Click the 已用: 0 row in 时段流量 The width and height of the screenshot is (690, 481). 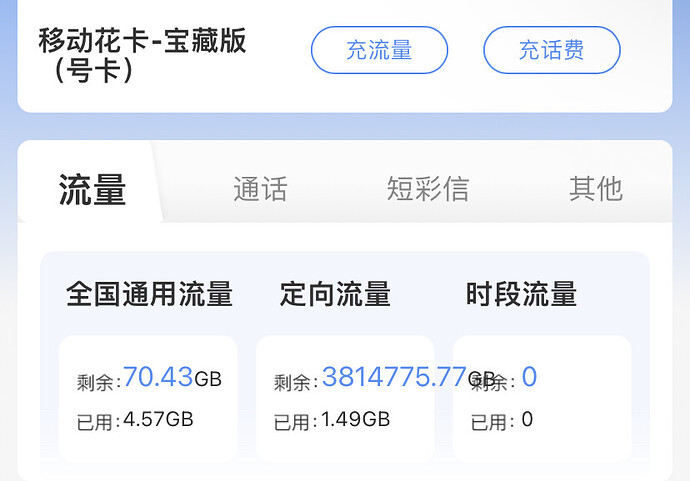[x=502, y=420]
